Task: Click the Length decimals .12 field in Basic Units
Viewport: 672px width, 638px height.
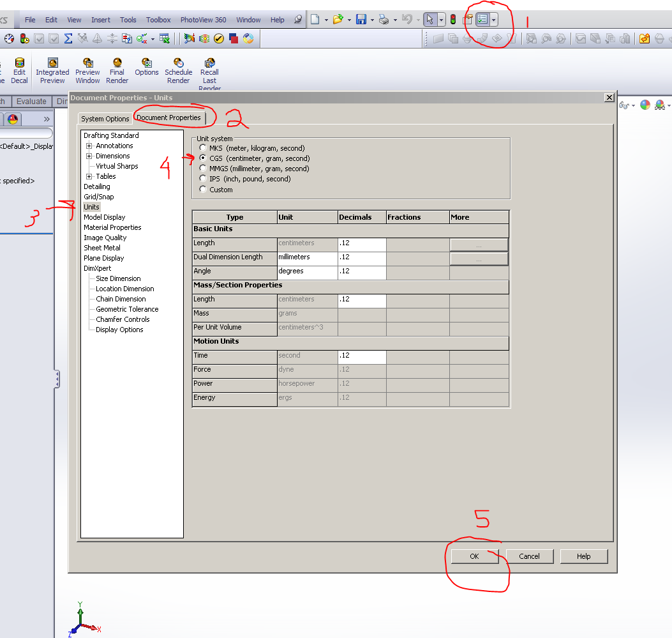Action: [x=362, y=245]
